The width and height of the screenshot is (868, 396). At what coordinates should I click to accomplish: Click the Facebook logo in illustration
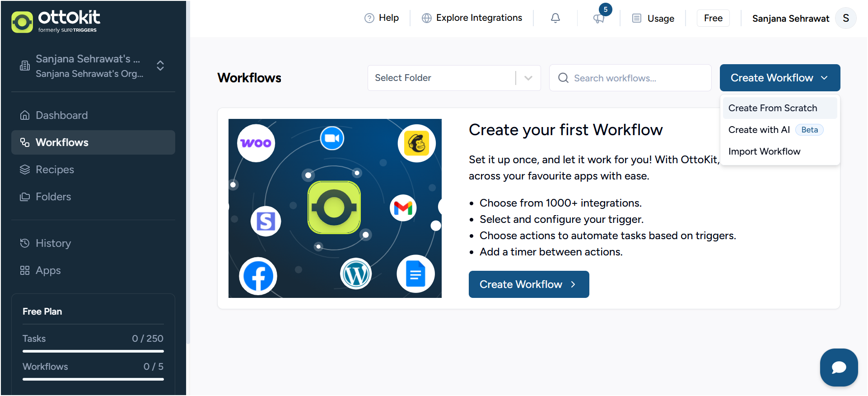point(258,276)
